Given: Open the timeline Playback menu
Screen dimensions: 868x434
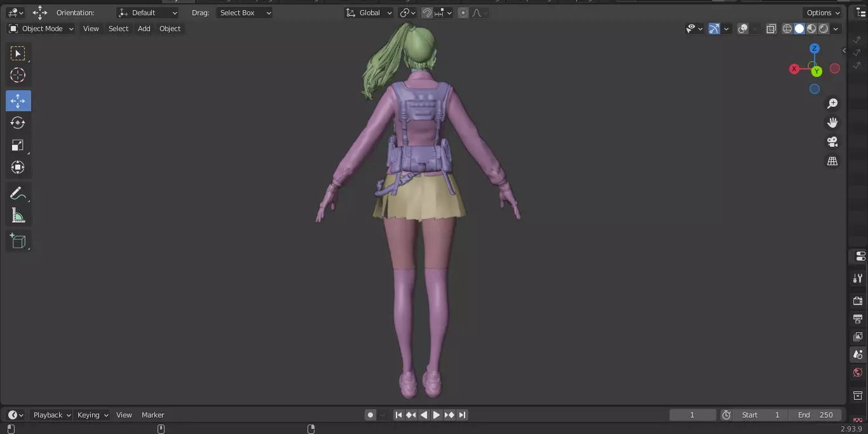Looking at the screenshot, I should click(51, 415).
